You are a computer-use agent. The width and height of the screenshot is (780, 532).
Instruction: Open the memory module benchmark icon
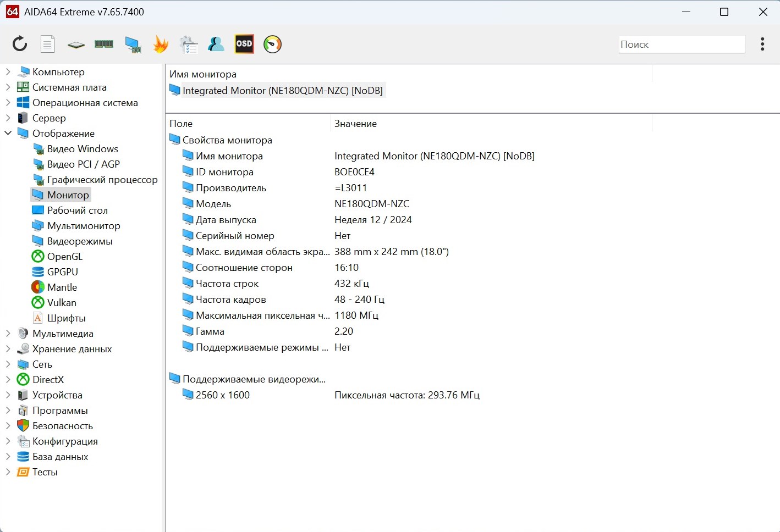tap(104, 44)
